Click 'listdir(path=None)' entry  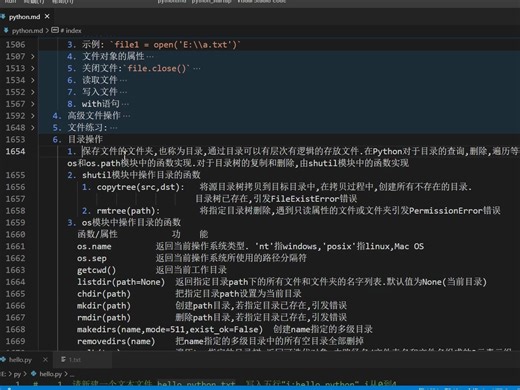pos(121,282)
